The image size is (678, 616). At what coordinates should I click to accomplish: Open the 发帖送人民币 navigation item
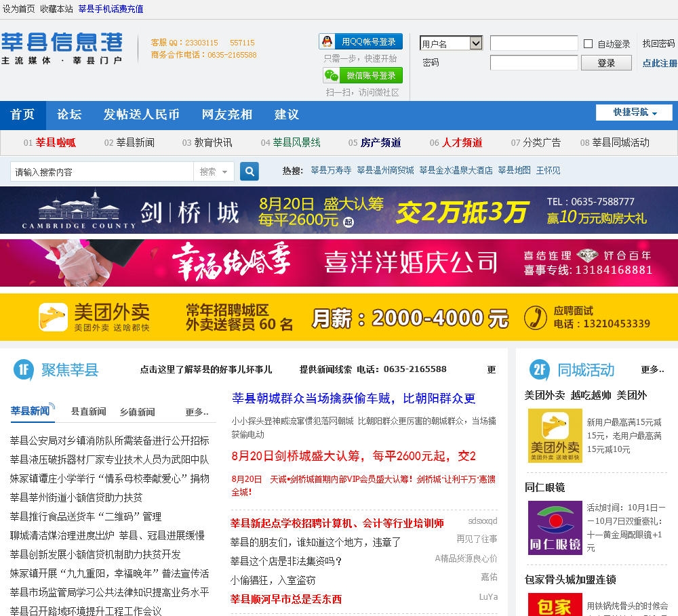coord(142,115)
